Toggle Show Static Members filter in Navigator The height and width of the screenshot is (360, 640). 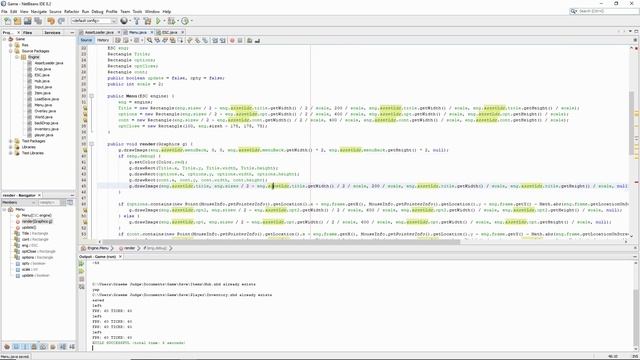coord(25,347)
